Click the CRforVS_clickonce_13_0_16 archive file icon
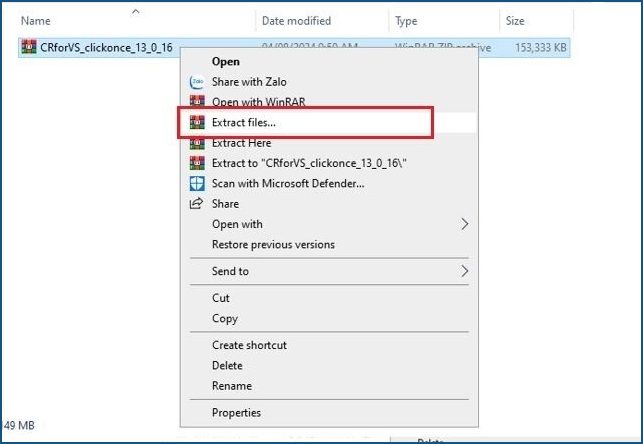 tap(29, 47)
